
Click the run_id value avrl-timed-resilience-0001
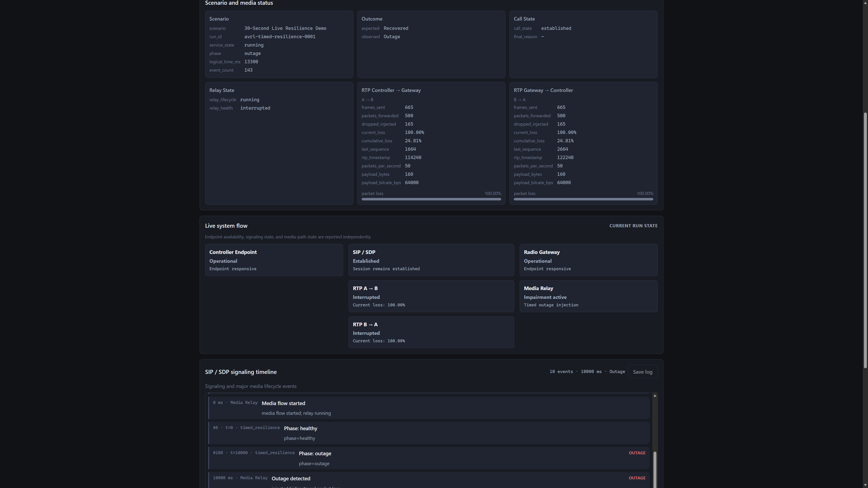tap(280, 37)
